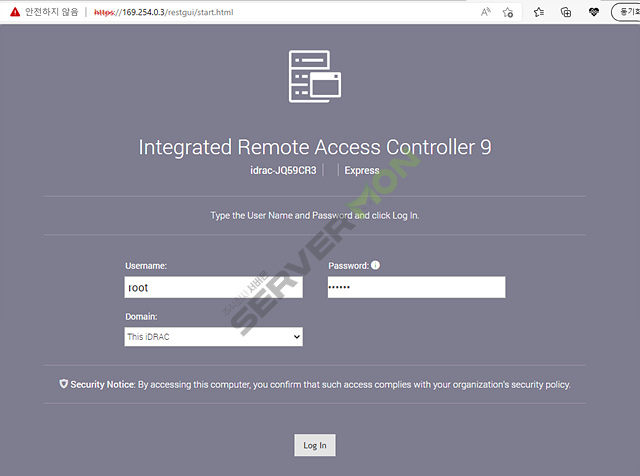Screen dimensions: 640x476
Task: Click inside the Password field
Action: point(416,287)
